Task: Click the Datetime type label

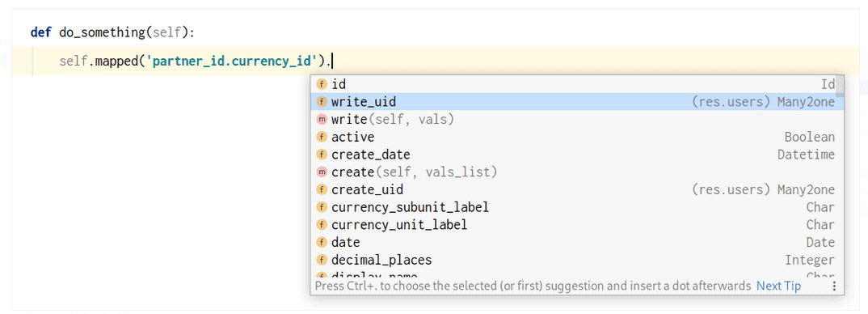Action: click(x=806, y=155)
